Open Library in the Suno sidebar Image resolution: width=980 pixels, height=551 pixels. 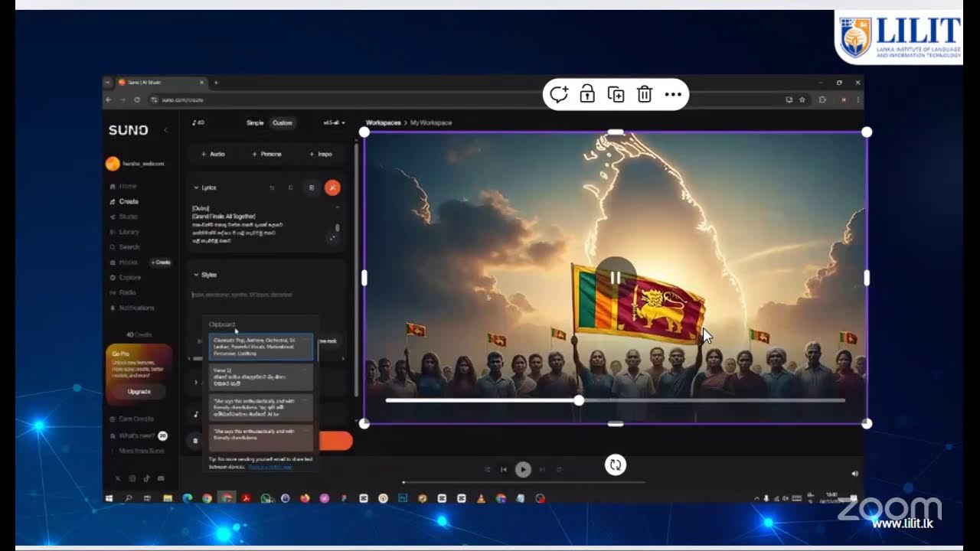[125, 232]
